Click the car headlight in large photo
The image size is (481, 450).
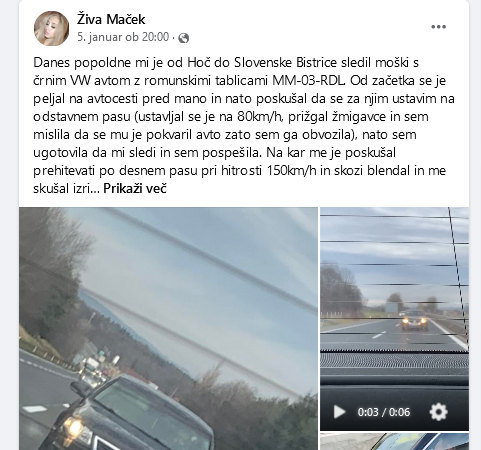coord(74,426)
